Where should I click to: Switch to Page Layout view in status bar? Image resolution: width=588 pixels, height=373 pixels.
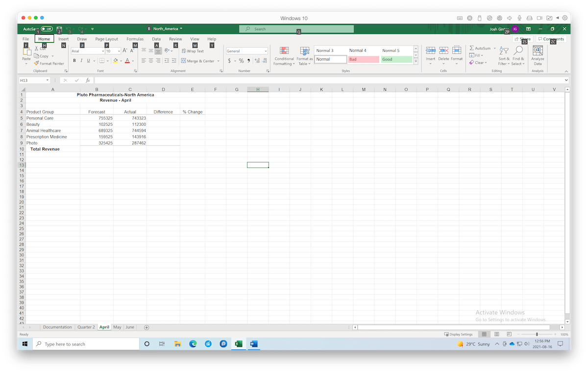click(496, 334)
